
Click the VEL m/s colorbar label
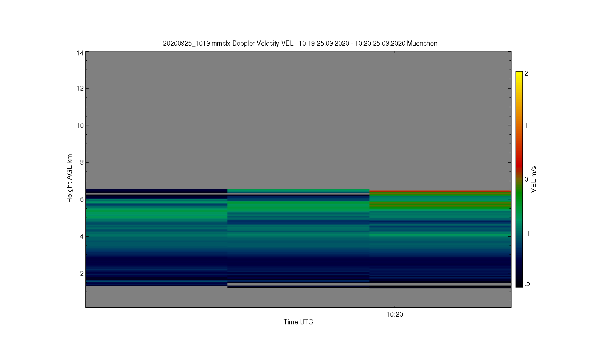click(534, 179)
